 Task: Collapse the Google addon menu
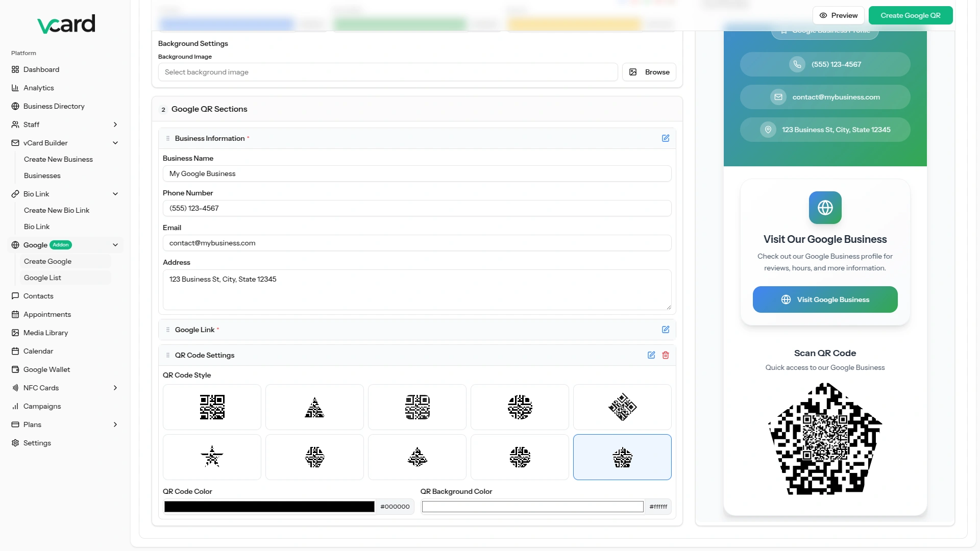click(x=115, y=245)
